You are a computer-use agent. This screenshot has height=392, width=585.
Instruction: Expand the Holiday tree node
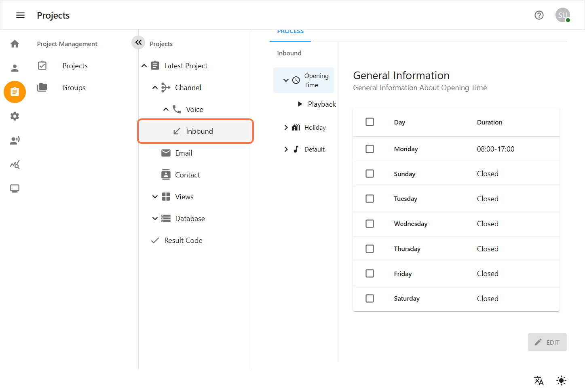[286, 128]
